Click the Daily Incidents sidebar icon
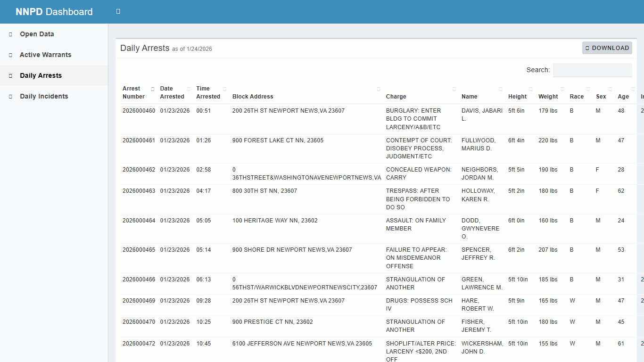Viewport: 644px width, 362px height. [x=9, y=96]
